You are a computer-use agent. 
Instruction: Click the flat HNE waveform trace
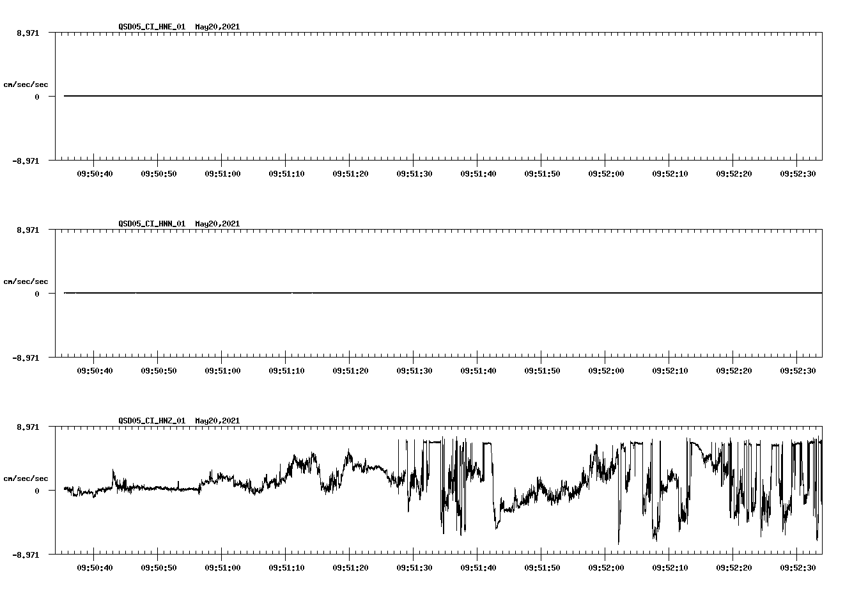384,96
